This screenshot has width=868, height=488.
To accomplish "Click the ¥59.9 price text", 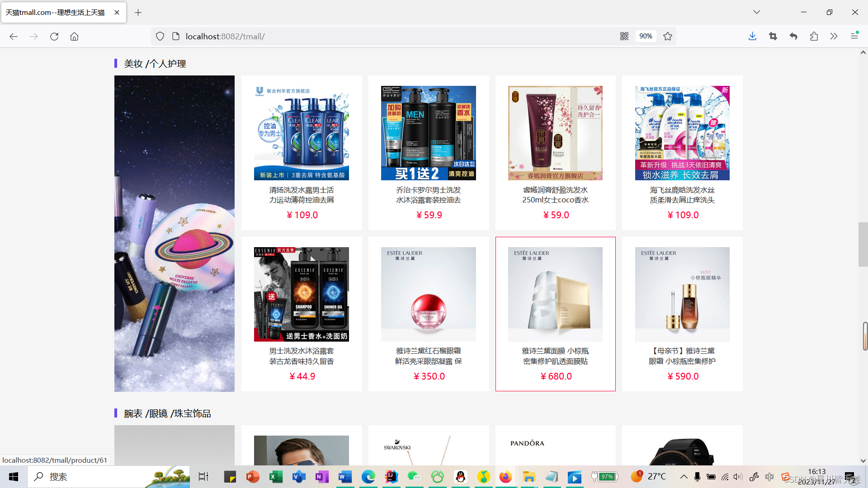I will 429,215.
